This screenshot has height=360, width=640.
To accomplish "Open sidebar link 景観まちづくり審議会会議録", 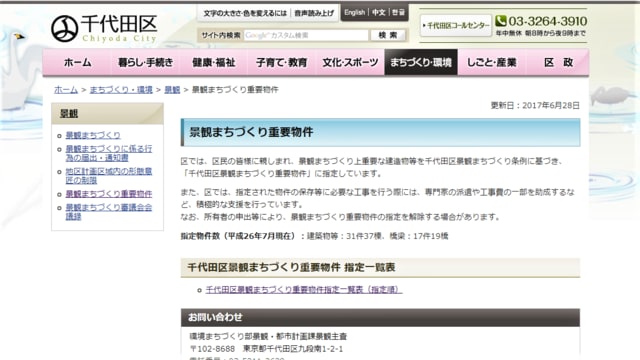I will click(109, 212).
